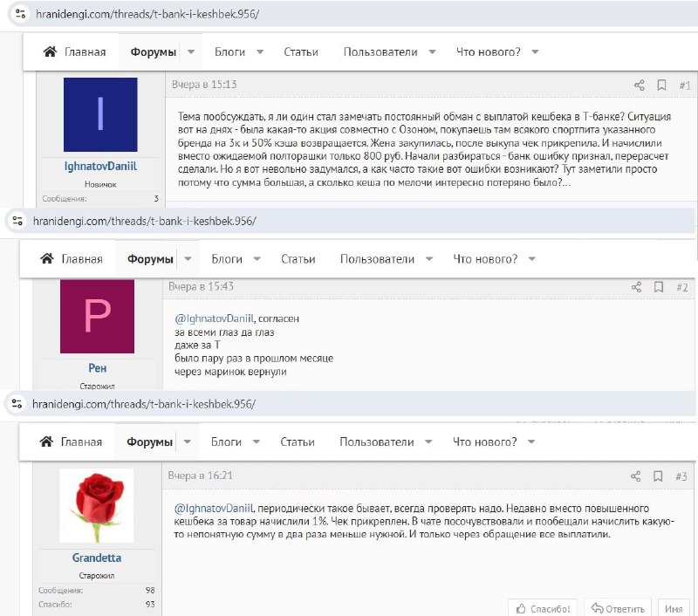The width and height of the screenshot is (698, 616).
Task: Click the #1 post number link
Action: click(x=685, y=85)
